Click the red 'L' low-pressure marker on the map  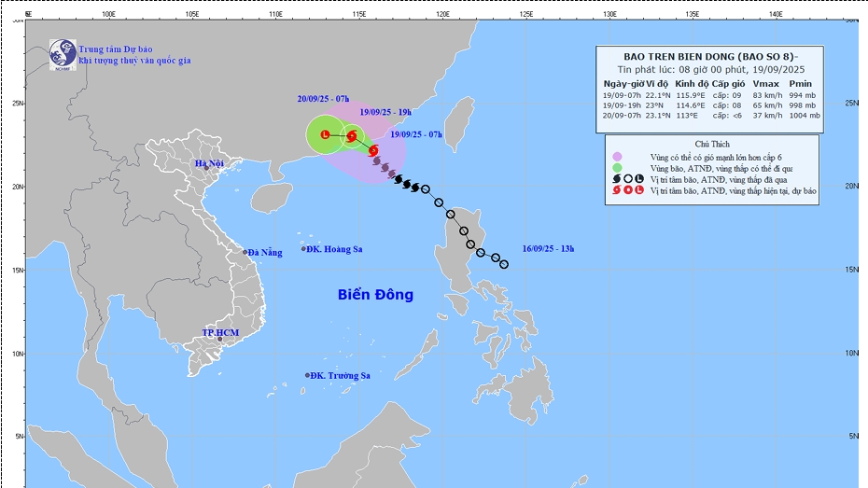[325, 135]
